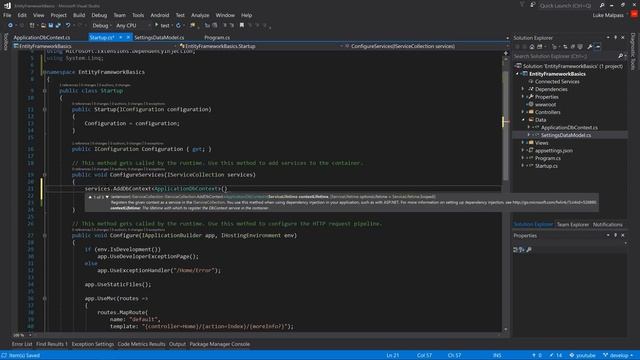
Task: Collapse the Data folder
Action: click(x=523, y=120)
